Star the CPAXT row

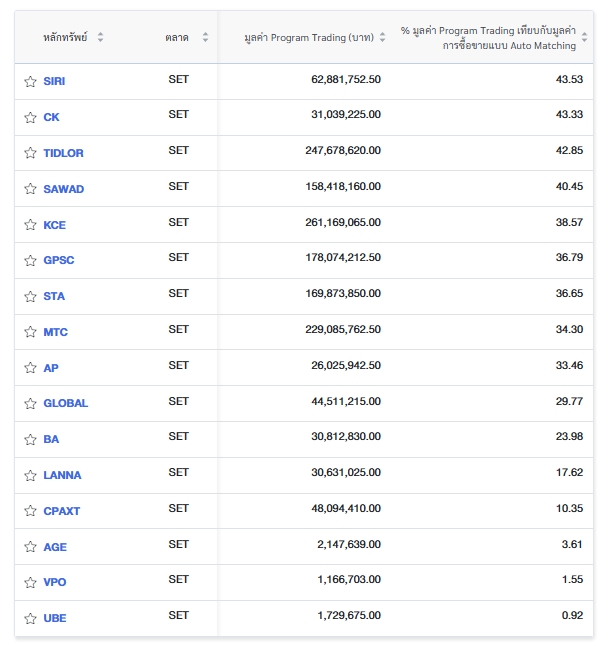30,512
